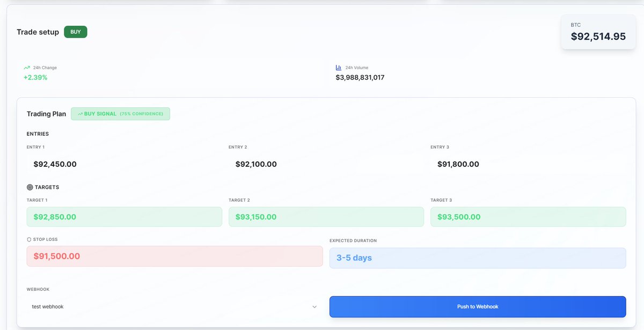Click the TARGET 2 label

click(x=239, y=200)
